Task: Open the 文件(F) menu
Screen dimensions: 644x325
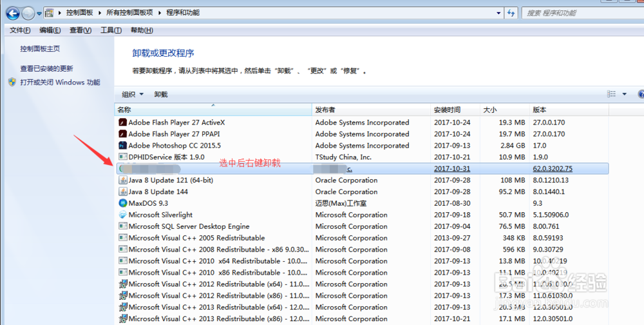Action: [x=20, y=30]
